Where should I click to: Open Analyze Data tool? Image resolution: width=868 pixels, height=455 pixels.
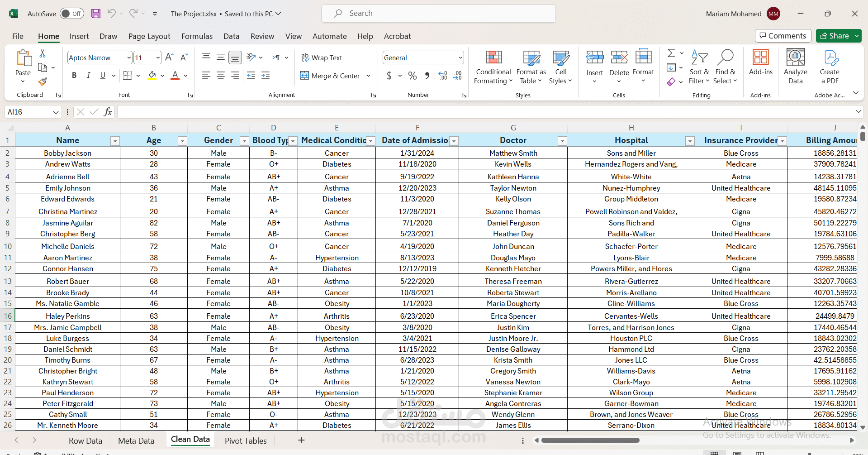pyautogui.click(x=795, y=67)
